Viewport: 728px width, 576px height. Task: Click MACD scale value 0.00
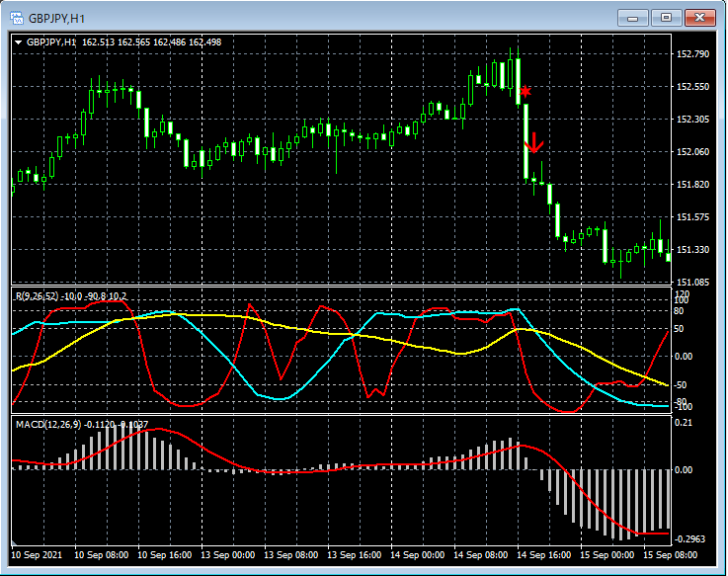(684, 470)
